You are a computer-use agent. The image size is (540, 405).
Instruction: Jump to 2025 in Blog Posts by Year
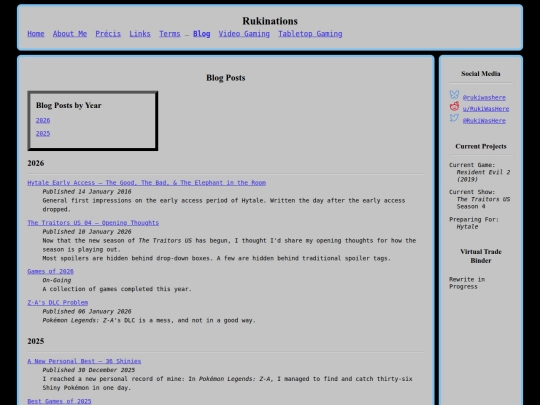[x=43, y=134]
